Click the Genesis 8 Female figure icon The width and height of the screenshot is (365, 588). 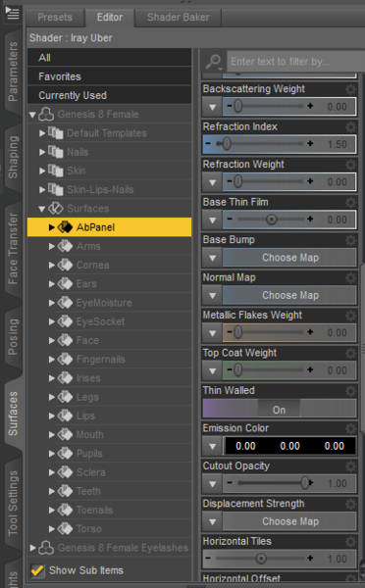pyautogui.click(x=46, y=115)
